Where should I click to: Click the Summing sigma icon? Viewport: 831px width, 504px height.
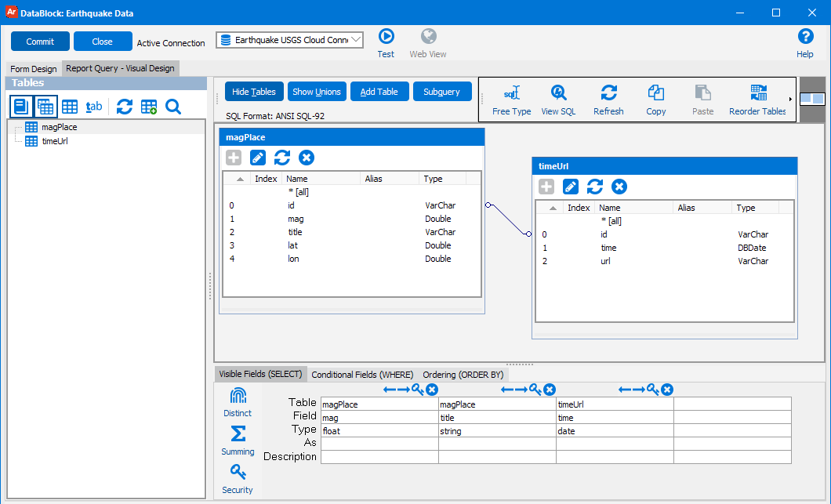[x=238, y=433]
